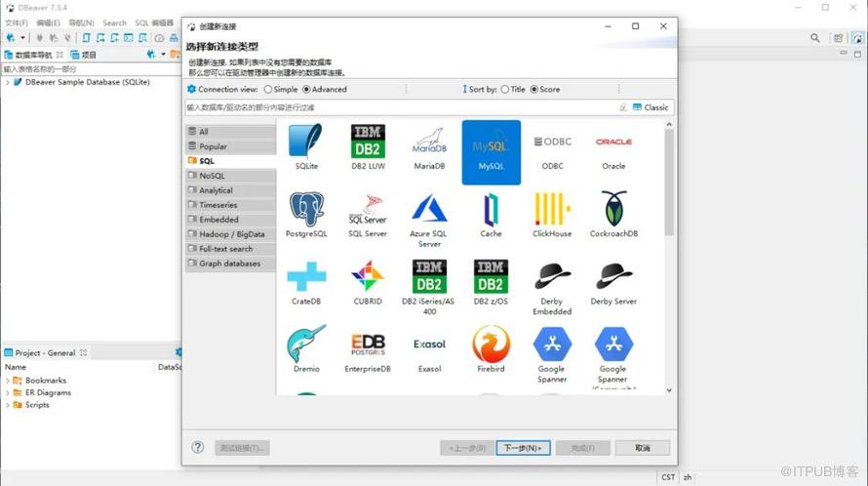
Task: Click the disabled 上一步(B) back button
Action: click(467, 448)
